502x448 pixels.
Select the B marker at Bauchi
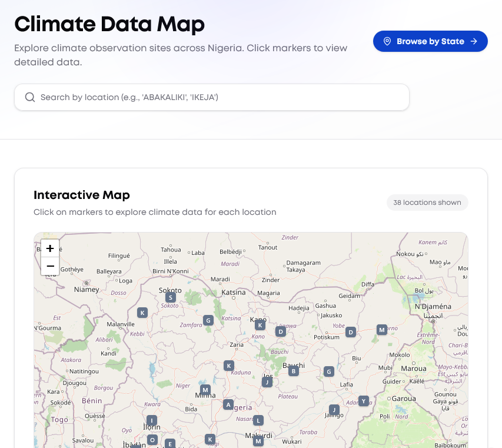(294, 371)
